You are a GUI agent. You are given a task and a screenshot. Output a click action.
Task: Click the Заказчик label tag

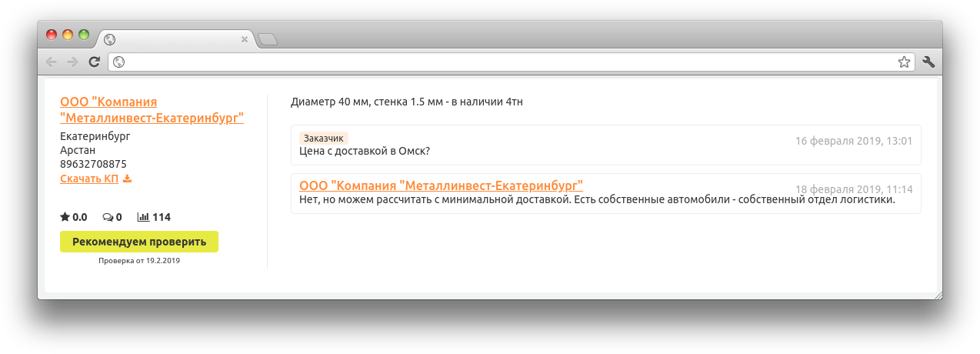[x=323, y=139]
